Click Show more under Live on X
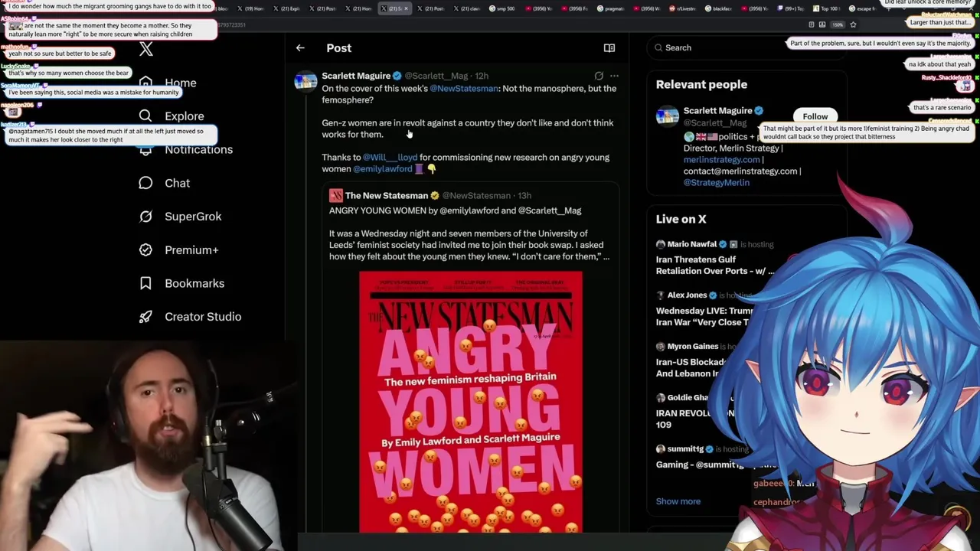The height and width of the screenshot is (551, 980). [678, 501]
